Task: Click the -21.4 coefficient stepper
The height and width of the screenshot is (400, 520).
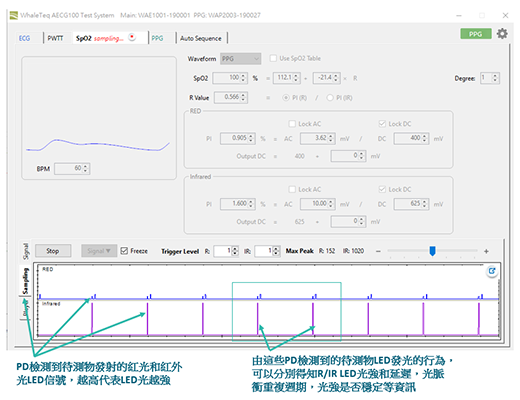Action: click(x=336, y=78)
